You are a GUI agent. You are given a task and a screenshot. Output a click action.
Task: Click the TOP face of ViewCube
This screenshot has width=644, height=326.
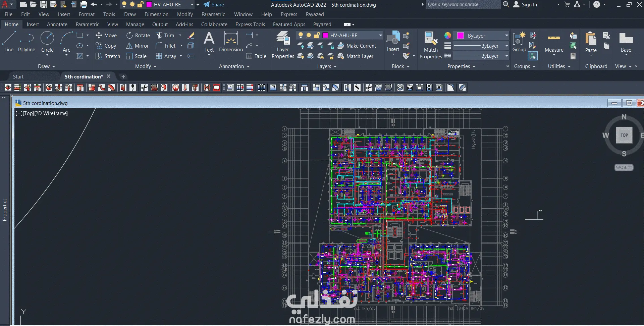(x=624, y=135)
